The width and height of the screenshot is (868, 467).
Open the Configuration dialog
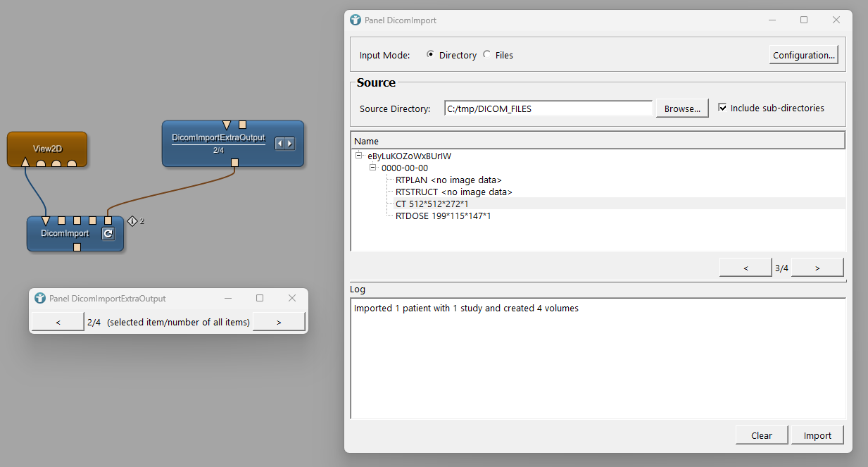804,55
